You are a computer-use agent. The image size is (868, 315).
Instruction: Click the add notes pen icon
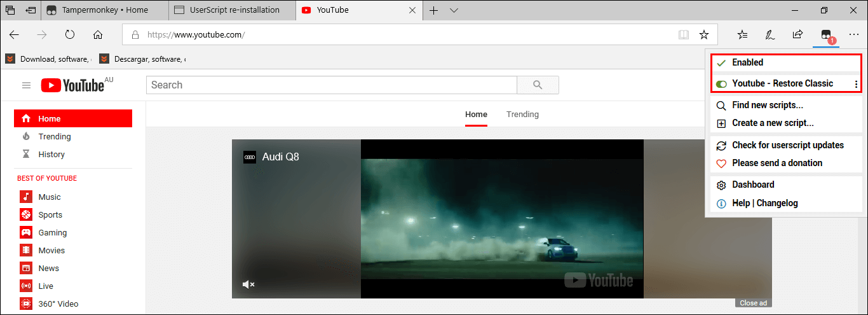pos(770,35)
